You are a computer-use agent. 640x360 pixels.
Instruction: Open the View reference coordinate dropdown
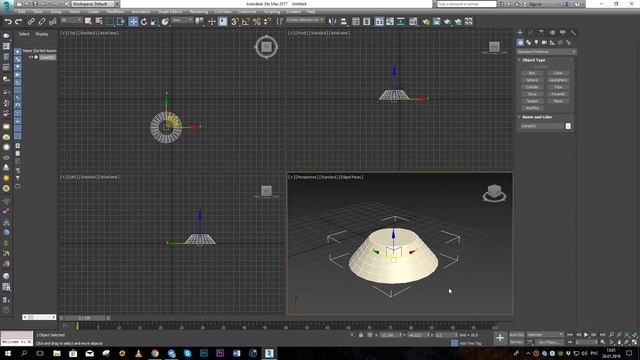[x=182, y=20]
